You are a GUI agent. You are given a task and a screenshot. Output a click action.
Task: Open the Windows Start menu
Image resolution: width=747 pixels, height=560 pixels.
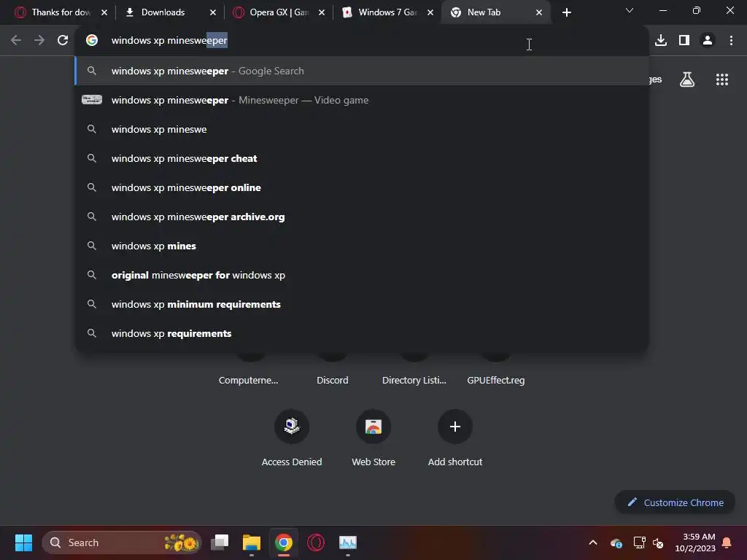click(x=23, y=542)
